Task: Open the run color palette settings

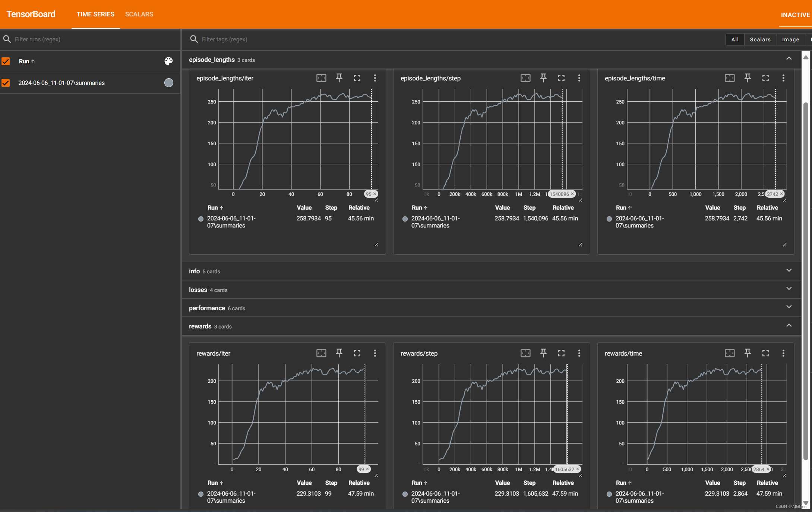Action: pyautogui.click(x=168, y=61)
